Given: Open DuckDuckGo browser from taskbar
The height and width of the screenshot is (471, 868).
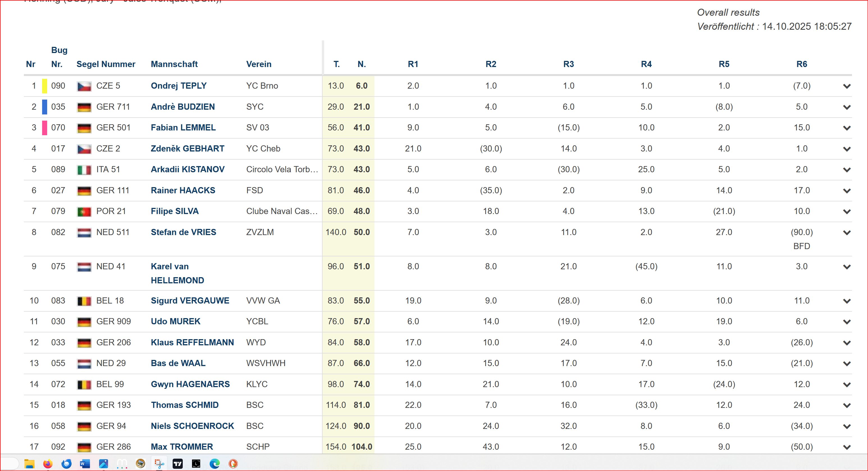Looking at the screenshot, I should click(x=233, y=464).
